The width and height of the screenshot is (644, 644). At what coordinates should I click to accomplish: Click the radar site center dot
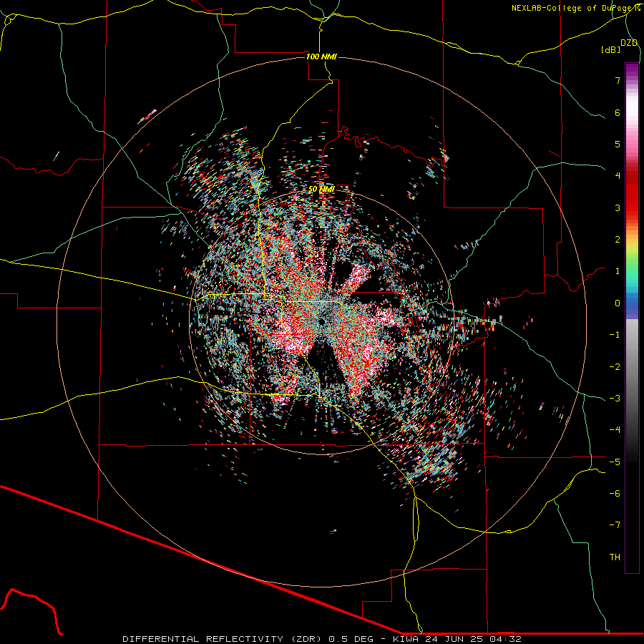tap(322, 321)
